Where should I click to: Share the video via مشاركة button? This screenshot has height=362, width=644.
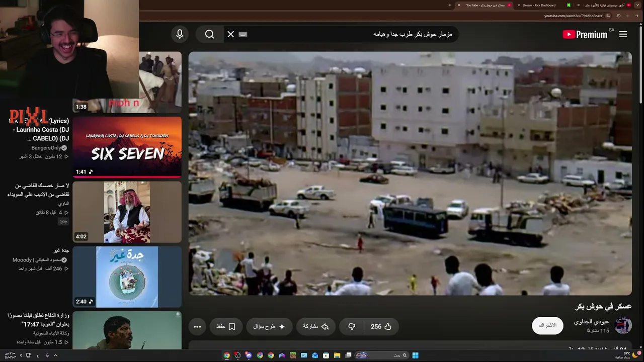tap(316, 326)
